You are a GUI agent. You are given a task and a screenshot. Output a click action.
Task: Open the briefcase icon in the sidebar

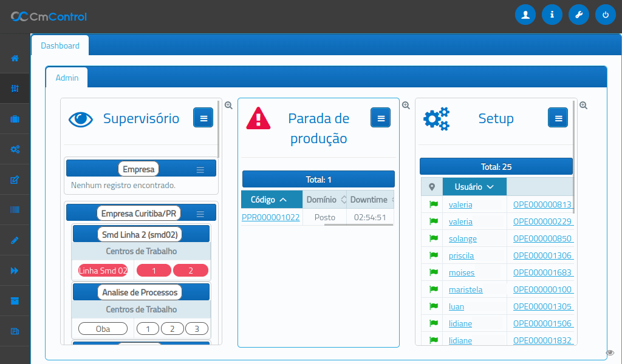click(x=15, y=119)
